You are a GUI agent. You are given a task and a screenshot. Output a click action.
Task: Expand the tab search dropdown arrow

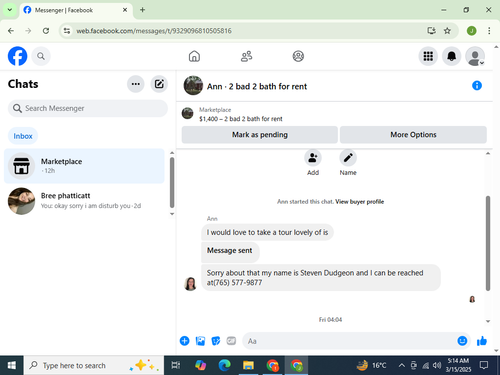coord(10,10)
